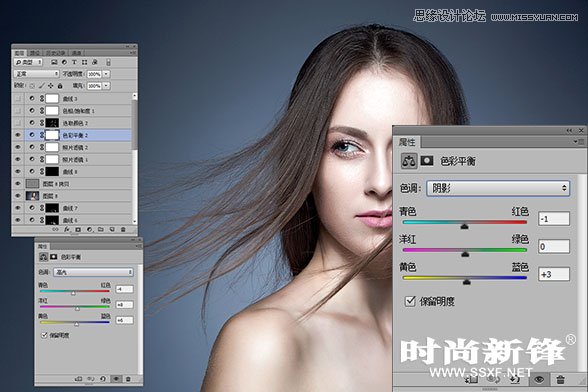Click new group folder icon
This screenshot has width=588, height=392.
point(100,229)
